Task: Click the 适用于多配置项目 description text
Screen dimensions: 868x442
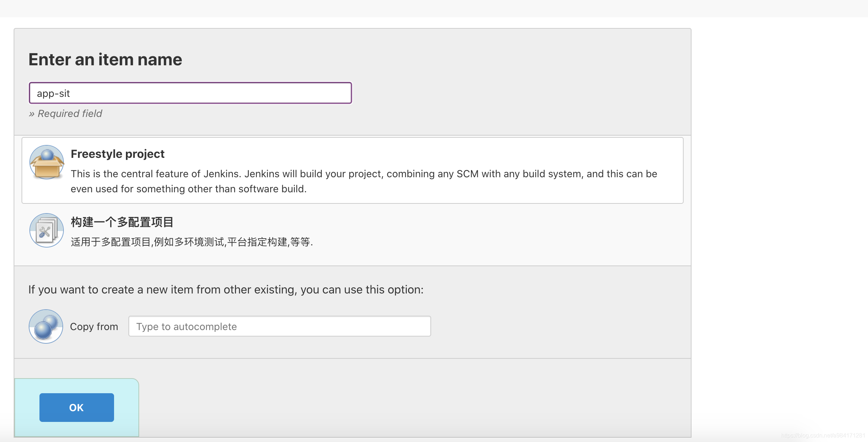Action: [x=192, y=242]
